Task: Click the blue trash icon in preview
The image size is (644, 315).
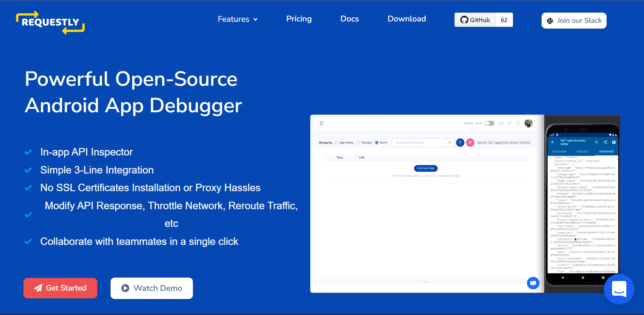Action: [x=460, y=143]
